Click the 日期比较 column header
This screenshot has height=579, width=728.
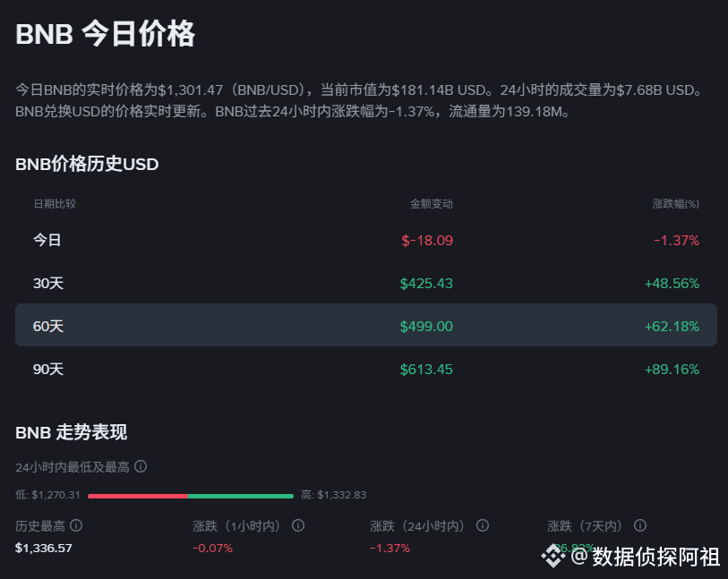55,204
